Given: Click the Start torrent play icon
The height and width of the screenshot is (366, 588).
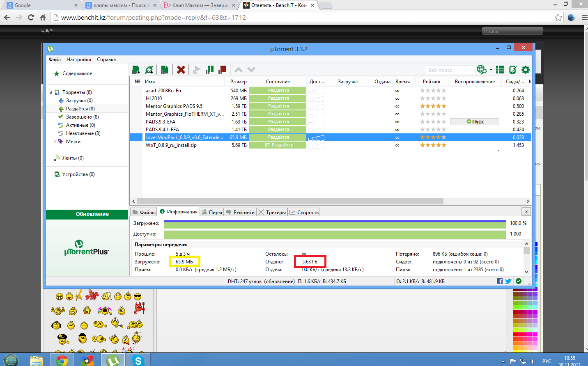Looking at the screenshot, I should click(197, 70).
